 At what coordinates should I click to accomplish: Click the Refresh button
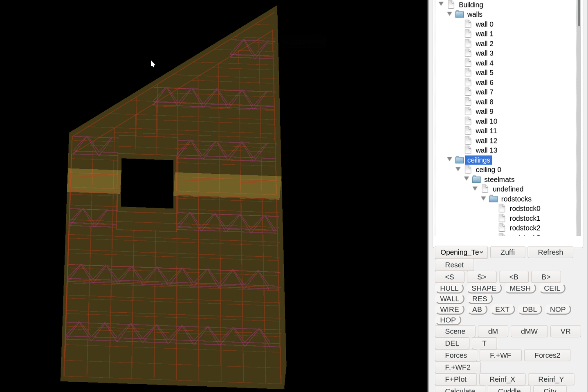click(550, 252)
